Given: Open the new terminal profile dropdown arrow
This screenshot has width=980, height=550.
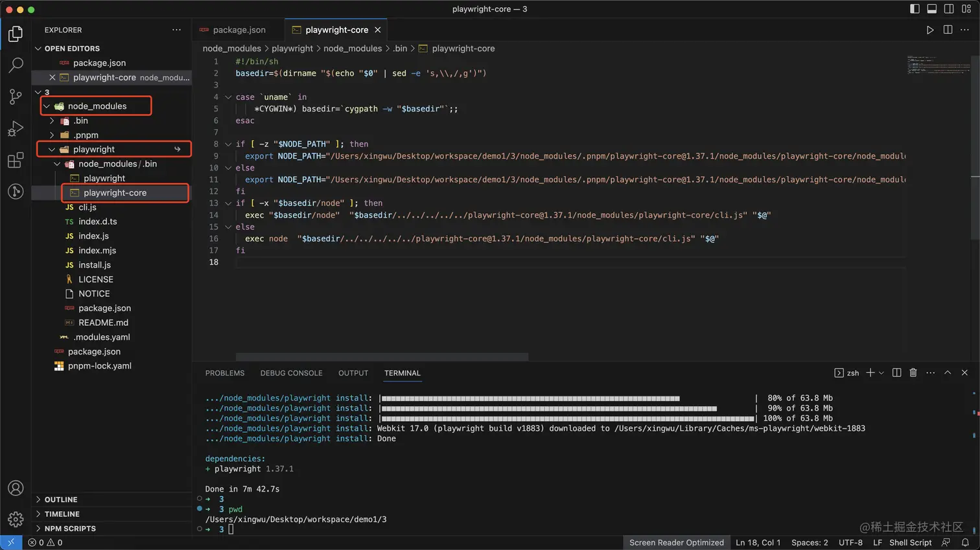Looking at the screenshot, I should 881,372.
